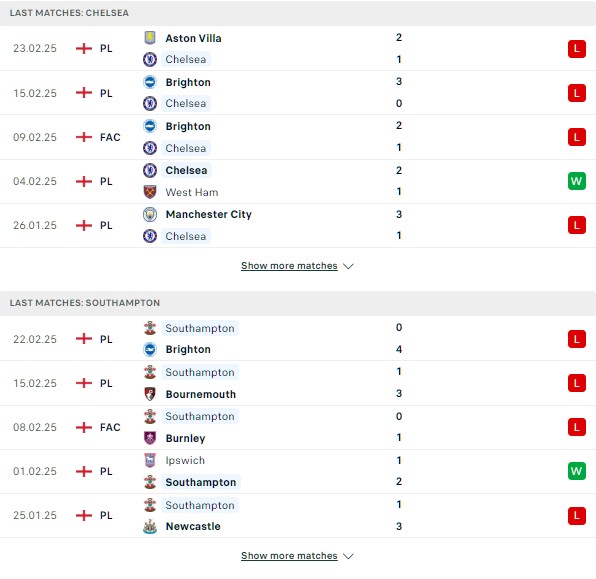The width and height of the screenshot is (596, 579).
Task: Click the Brighton crest in 15.02.25 Chelsea match
Action: coord(150,82)
